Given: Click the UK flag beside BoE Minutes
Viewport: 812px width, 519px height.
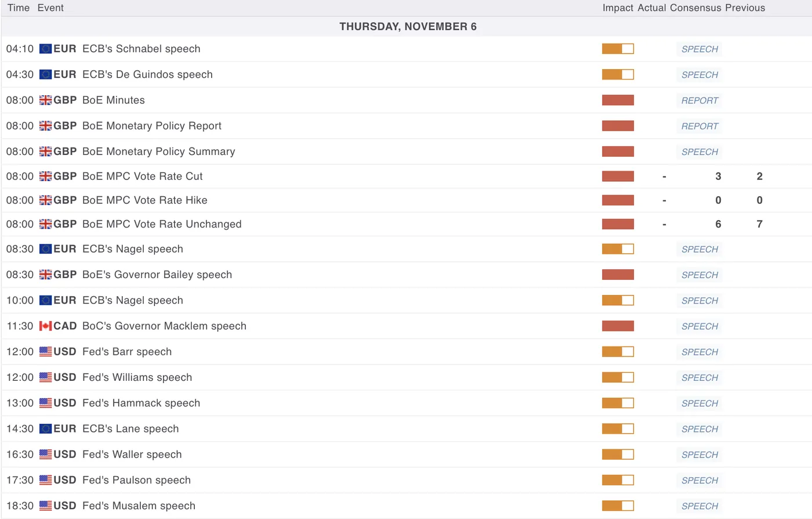Looking at the screenshot, I should [45, 100].
